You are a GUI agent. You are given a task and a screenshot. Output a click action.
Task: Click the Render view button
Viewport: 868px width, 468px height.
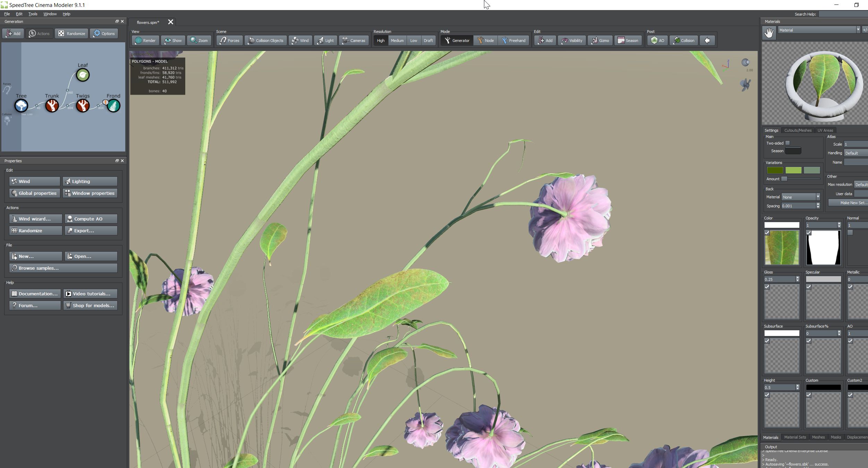pyautogui.click(x=145, y=41)
